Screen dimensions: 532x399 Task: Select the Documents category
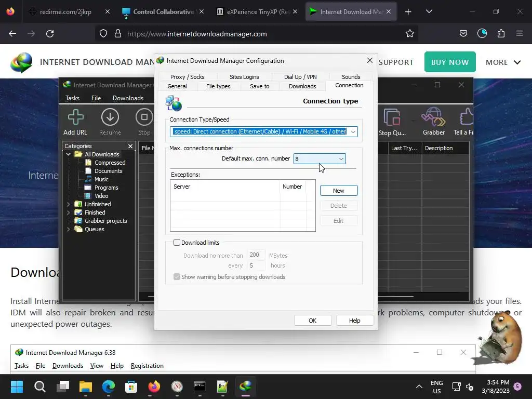click(x=108, y=171)
